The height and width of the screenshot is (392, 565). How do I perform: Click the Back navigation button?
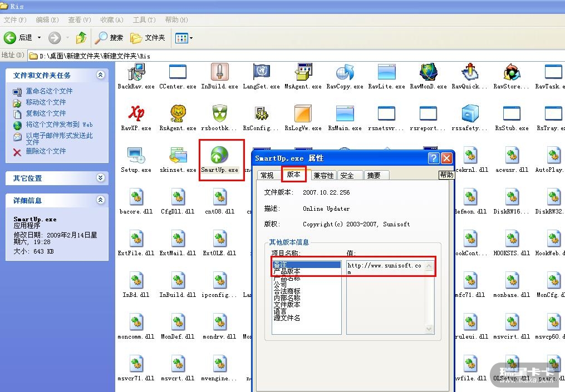coord(18,37)
